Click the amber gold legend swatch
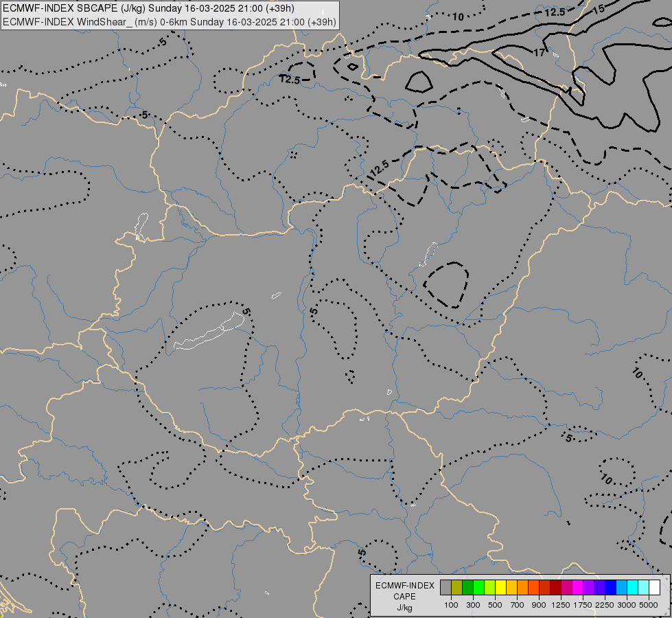672x618 pixels. (511, 587)
